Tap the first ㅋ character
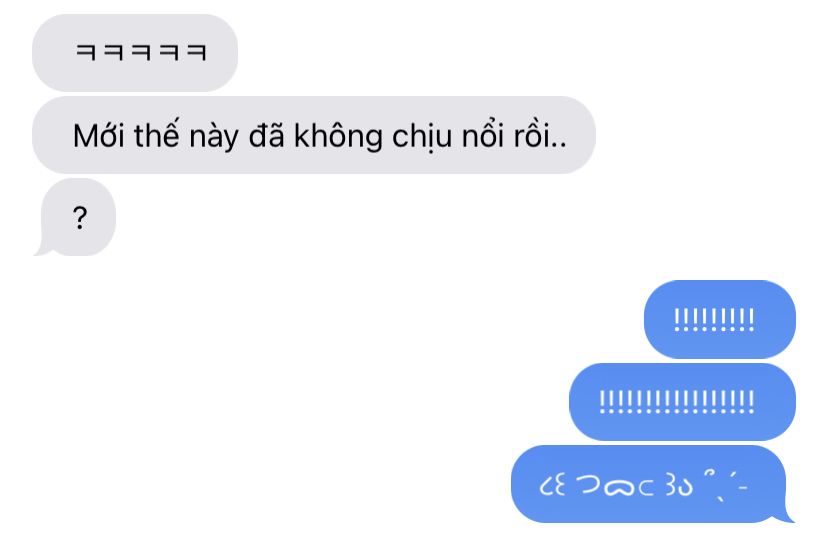Image resolution: width=828 pixels, height=537 pixels. point(86,52)
